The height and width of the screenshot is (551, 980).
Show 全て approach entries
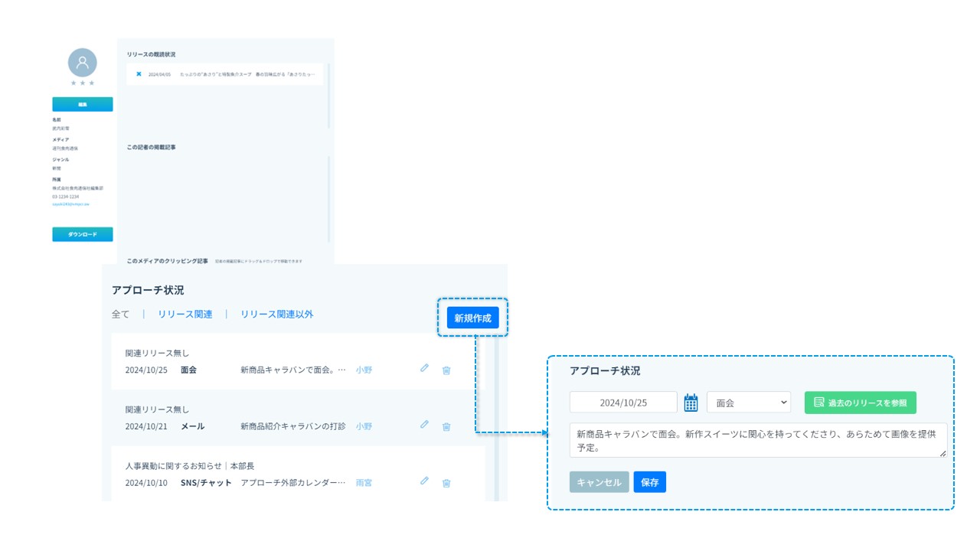tap(120, 315)
